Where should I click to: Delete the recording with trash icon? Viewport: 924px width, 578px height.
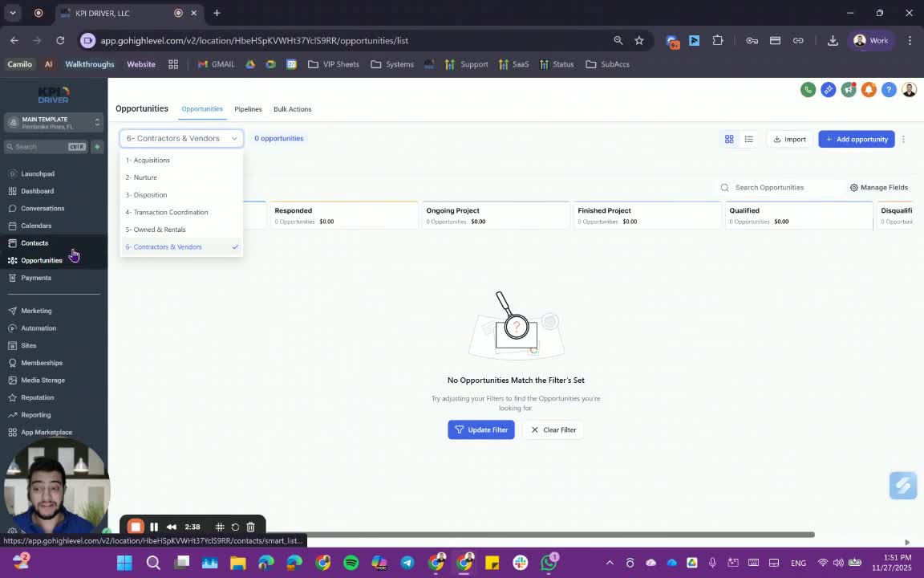tap(250, 527)
